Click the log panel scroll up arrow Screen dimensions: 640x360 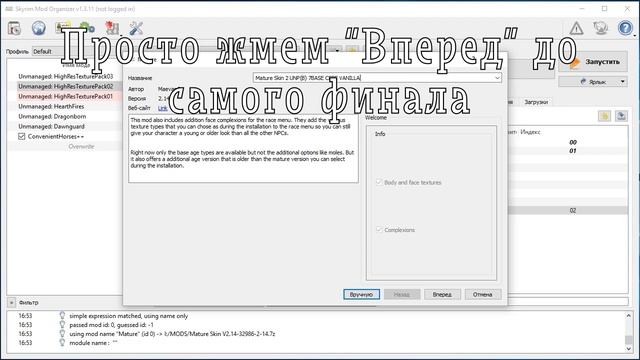tap(629, 316)
